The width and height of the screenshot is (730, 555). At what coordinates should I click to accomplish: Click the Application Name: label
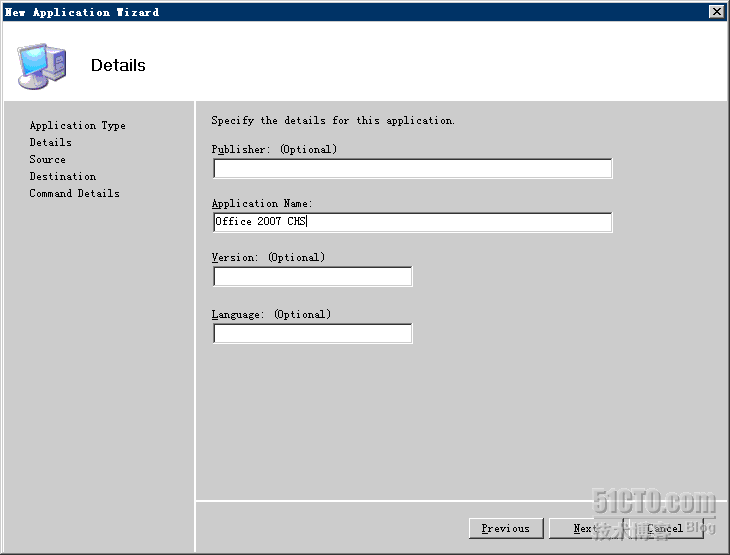coord(262,203)
